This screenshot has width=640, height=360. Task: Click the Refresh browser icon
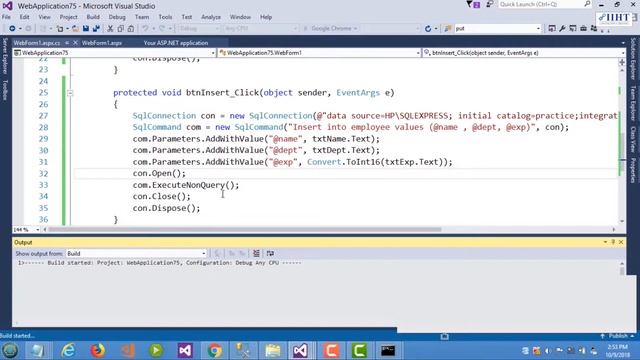point(428,29)
